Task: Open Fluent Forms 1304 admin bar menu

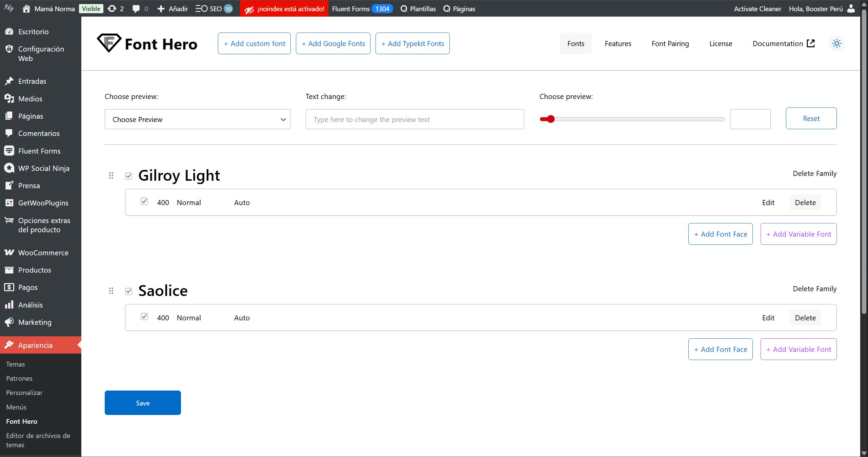Action: [362, 8]
